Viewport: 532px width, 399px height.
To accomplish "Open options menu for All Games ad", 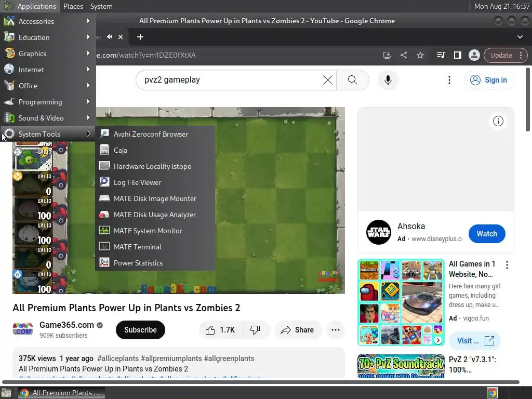I will tap(507, 265).
